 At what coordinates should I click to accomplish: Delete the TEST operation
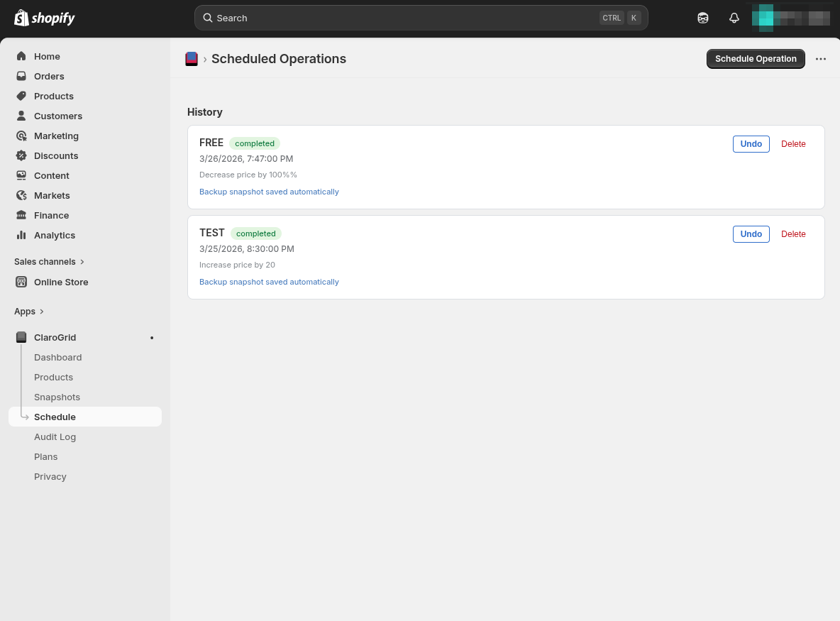pyautogui.click(x=793, y=234)
